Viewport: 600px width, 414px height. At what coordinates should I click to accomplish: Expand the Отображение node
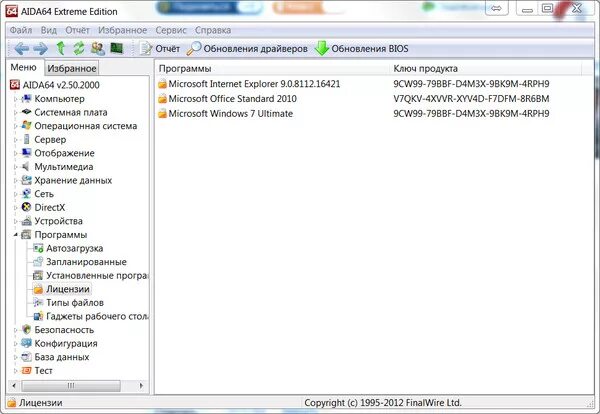pyautogui.click(x=16, y=153)
